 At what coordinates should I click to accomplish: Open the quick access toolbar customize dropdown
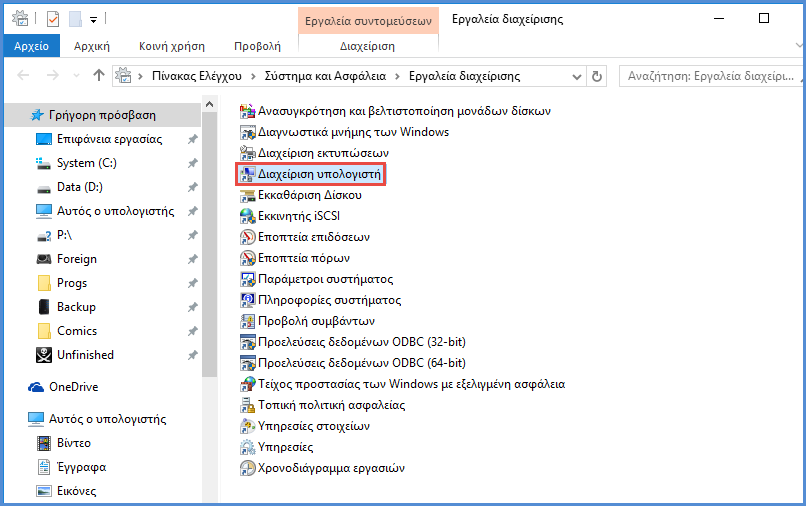[x=93, y=19]
